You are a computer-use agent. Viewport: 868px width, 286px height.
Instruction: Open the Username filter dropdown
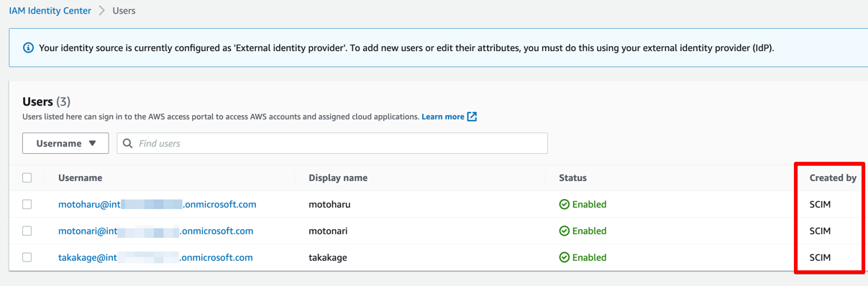(x=65, y=143)
